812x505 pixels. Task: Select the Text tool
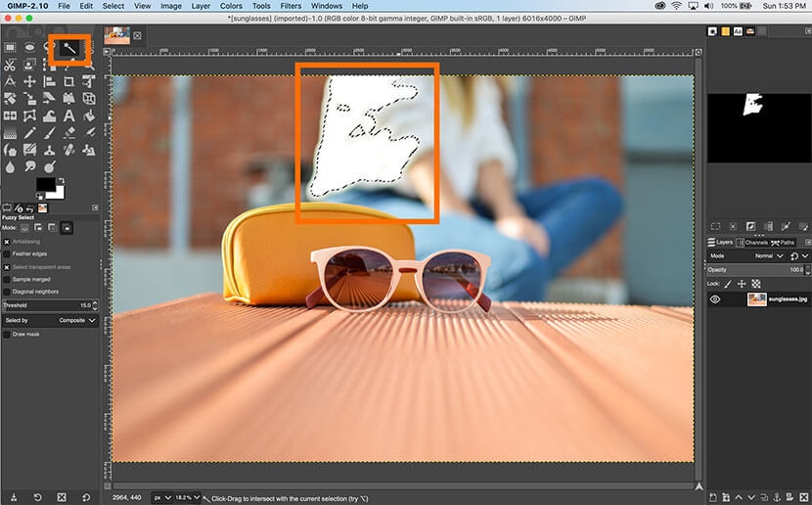70,115
